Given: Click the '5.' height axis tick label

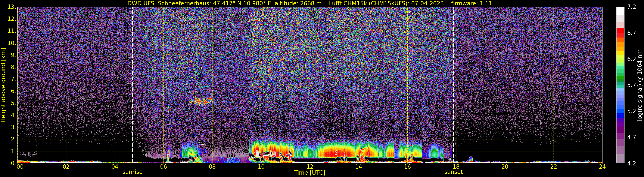Looking at the screenshot, I should click(13, 103).
